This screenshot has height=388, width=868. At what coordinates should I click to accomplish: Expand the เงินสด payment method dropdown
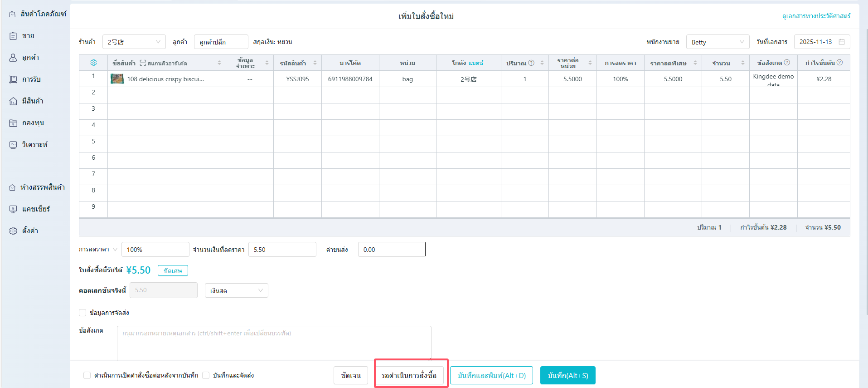tap(236, 290)
